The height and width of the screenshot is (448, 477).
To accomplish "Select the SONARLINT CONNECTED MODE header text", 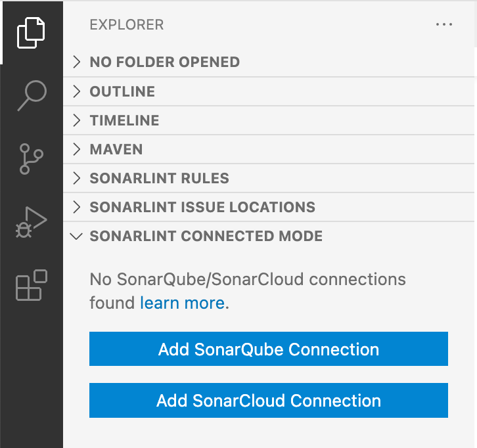I will (x=206, y=236).
